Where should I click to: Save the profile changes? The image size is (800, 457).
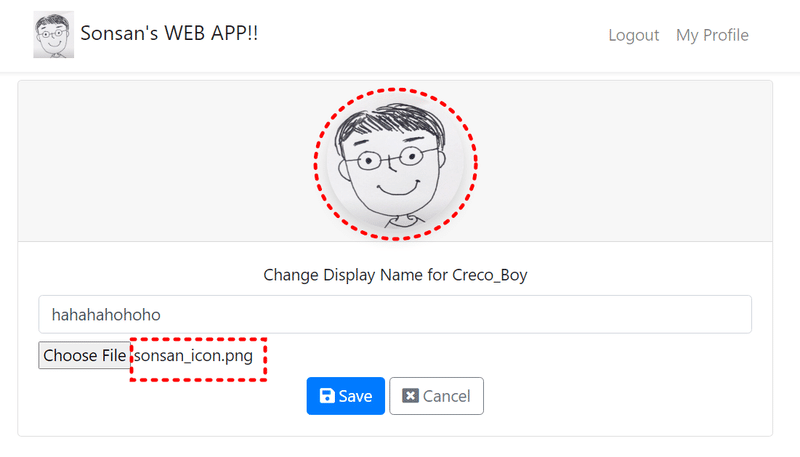(345, 396)
